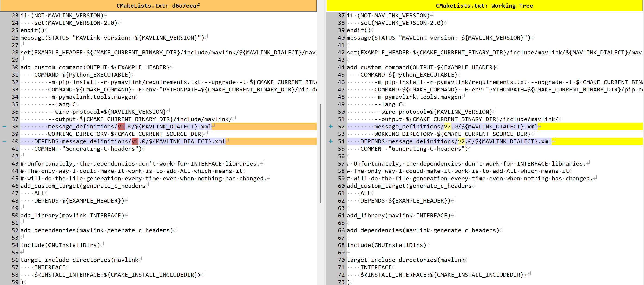Click the yellow-highlighted v2 on DEPENDS line 54

pyautogui.click(x=461, y=141)
